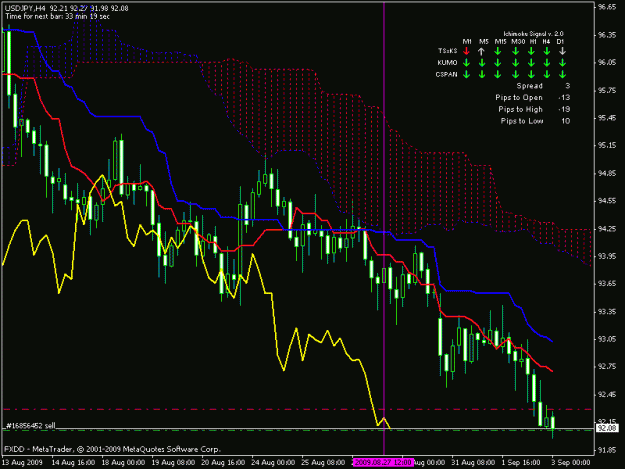Viewport: 625px width, 469px height.
Task: Click the white up arrow for TSxKS M5
Action: point(482,51)
